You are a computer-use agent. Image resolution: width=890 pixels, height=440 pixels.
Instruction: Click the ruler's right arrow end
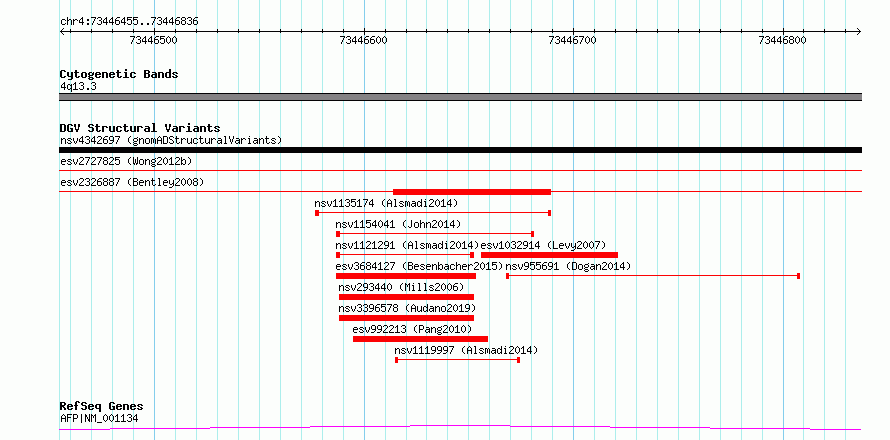(858, 31)
